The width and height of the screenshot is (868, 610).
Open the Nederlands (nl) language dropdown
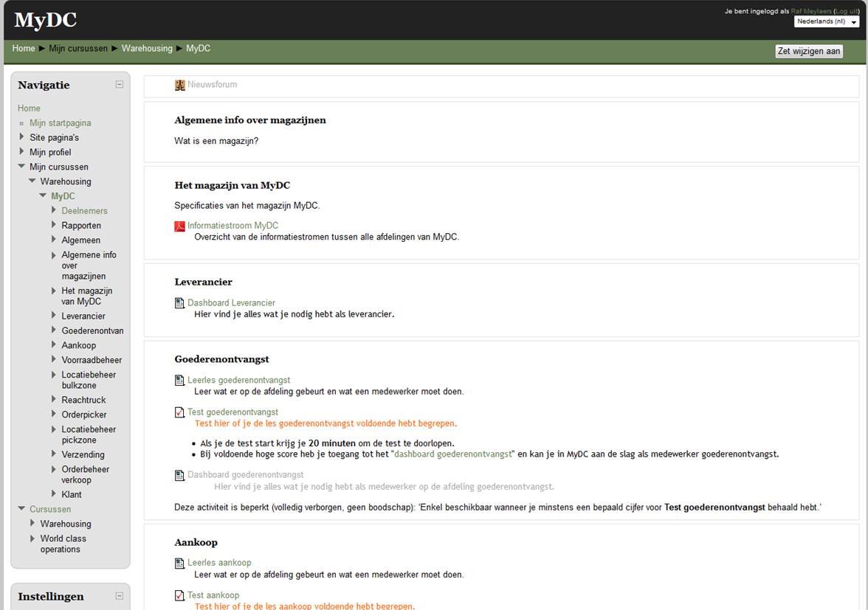coord(827,21)
